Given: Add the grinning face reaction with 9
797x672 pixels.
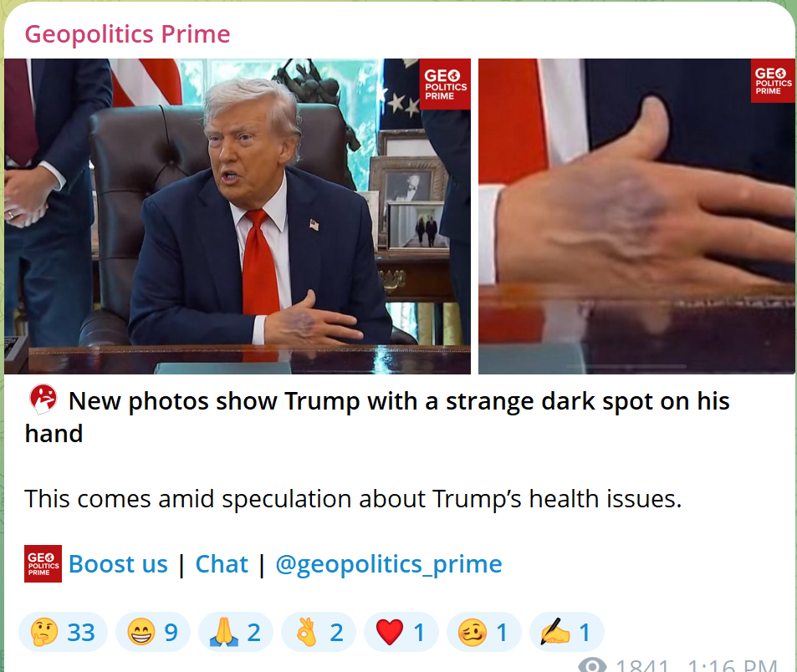Looking at the screenshot, I should [x=153, y=633].
